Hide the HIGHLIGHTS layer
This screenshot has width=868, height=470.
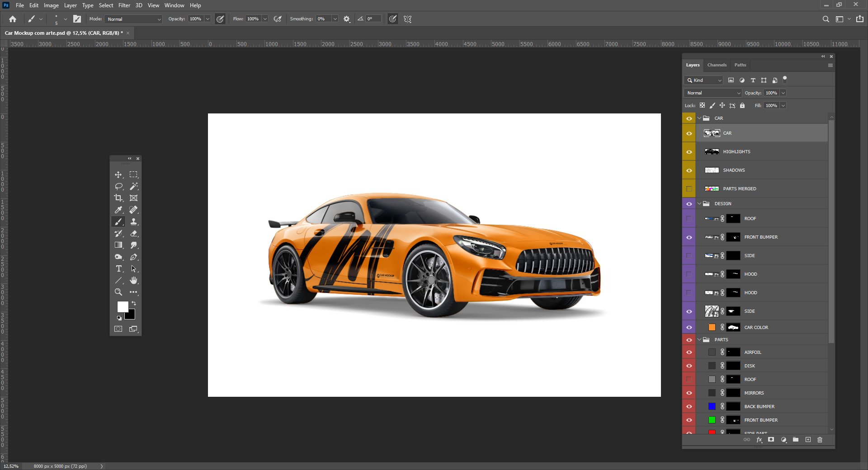[x=689, y=152]
